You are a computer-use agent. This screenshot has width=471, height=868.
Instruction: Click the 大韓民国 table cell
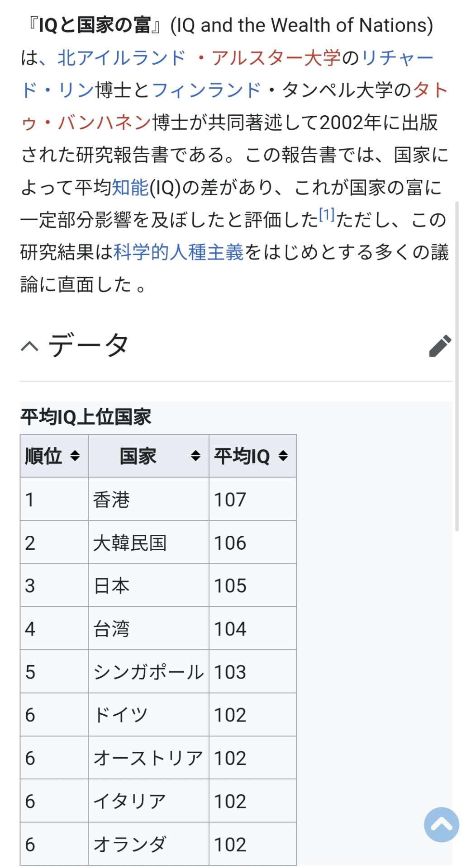click(130, 542)
